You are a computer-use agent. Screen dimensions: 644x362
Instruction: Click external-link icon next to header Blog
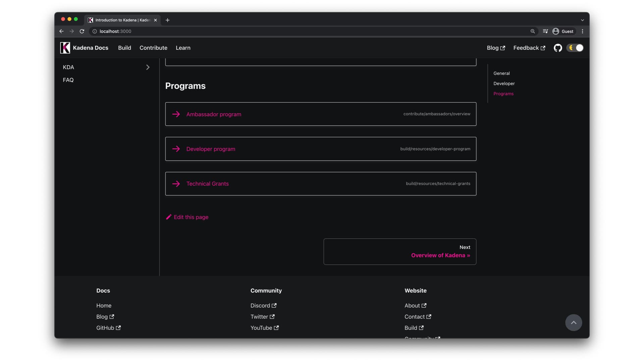pos(502,48)
